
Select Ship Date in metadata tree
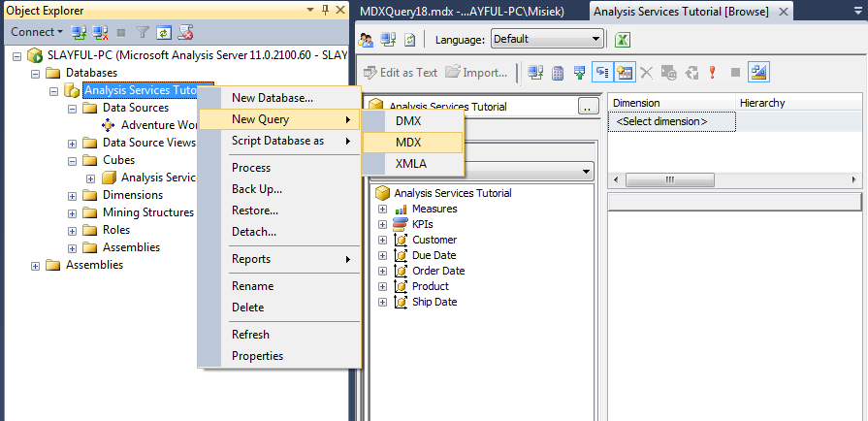point(434,302)
